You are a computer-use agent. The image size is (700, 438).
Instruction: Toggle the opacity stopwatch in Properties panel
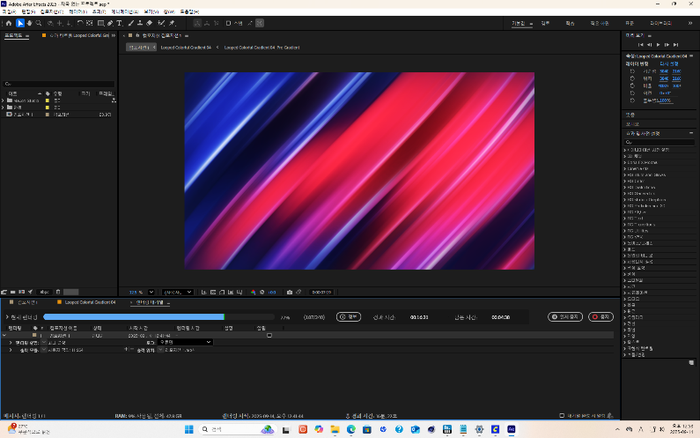pyautogui.click(x=632, y=100)
